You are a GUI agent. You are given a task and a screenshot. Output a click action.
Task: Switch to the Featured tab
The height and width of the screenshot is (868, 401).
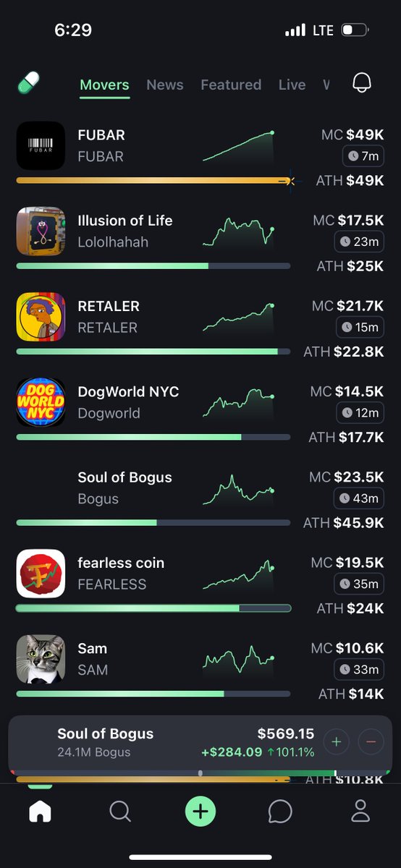(x=231, y=85)
